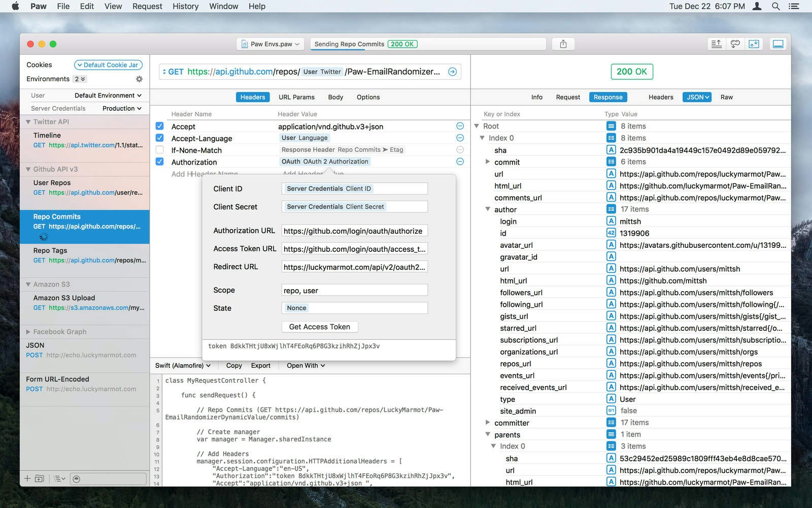Open the sidebar sort options list icon
812x508 pixels.
[x=59, y=479]
